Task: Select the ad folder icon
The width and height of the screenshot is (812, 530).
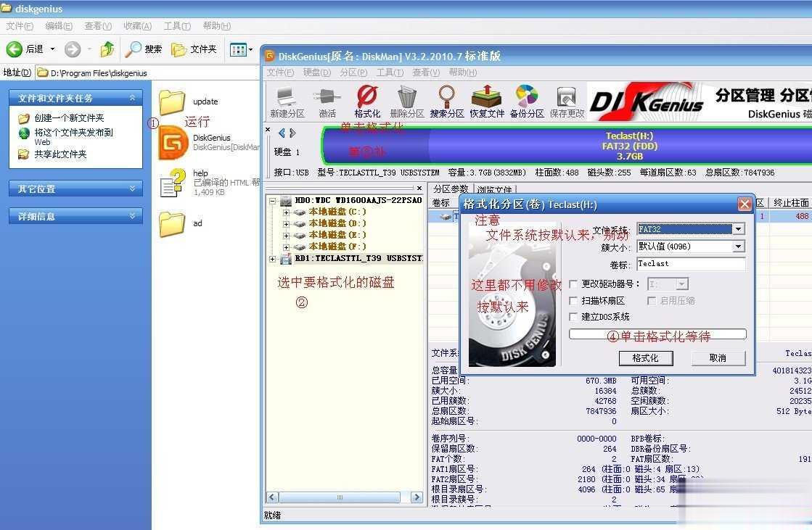Action: [172, 223]
